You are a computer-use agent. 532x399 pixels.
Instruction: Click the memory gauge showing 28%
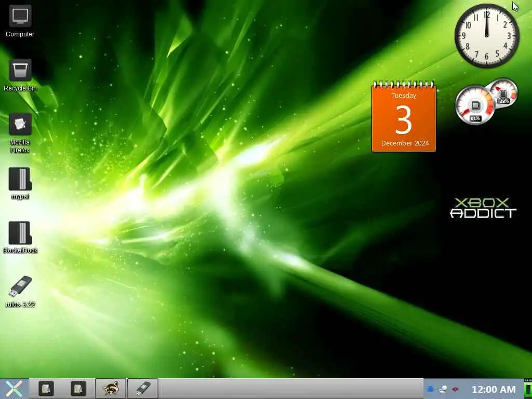503,92
